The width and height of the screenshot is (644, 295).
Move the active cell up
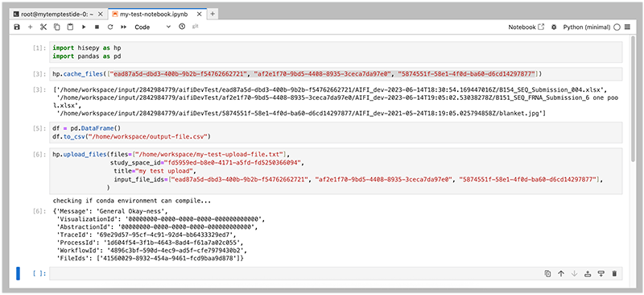pyautogui.click(x=560, y=273)
